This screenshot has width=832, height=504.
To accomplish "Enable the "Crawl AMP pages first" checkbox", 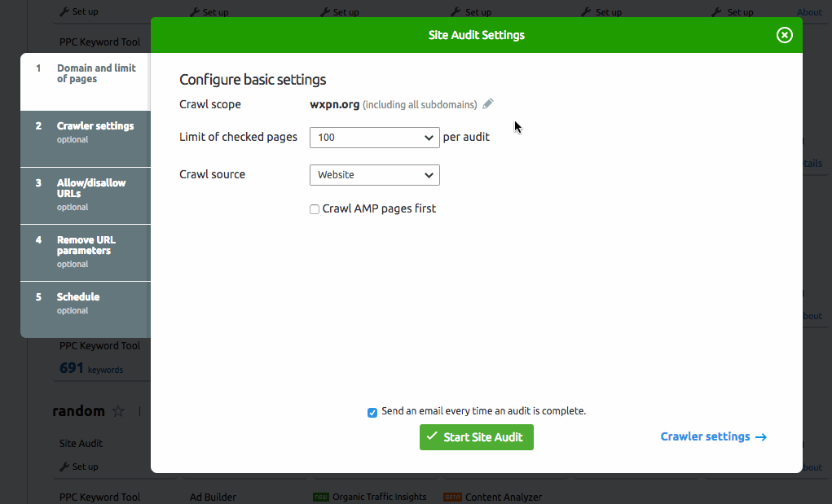I will [x=314, y=208].
